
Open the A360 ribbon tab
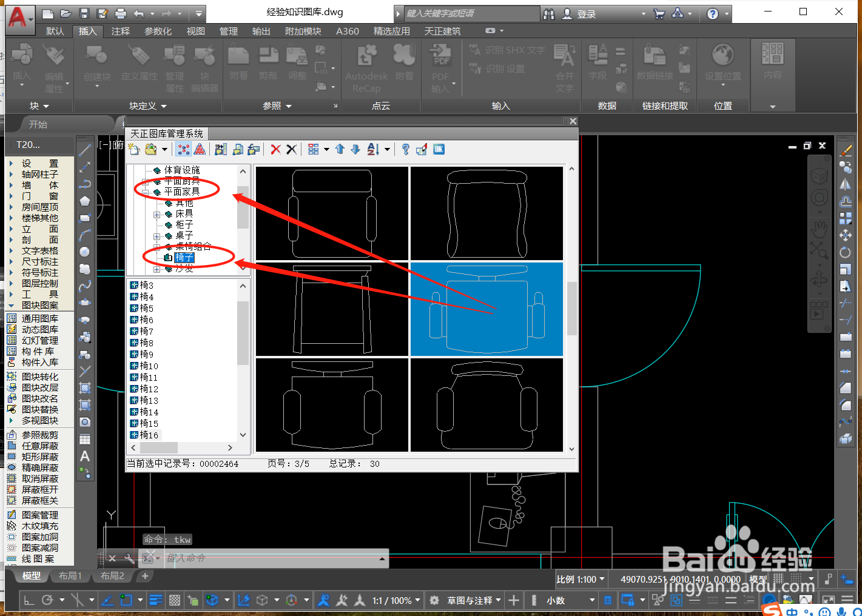point(348,31)
